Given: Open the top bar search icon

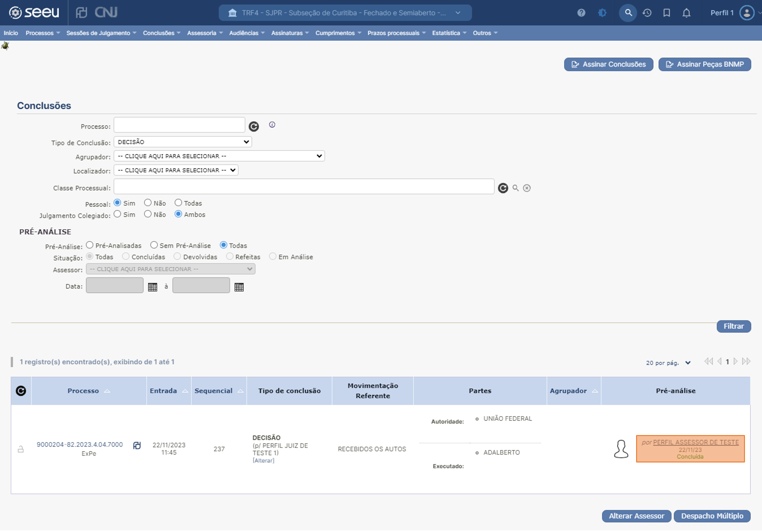Looking at the screenshot, I should [x=628, y=13].
